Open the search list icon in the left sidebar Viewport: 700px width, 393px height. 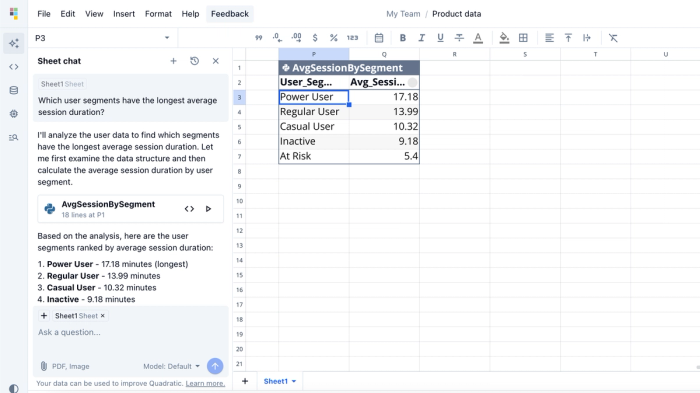[14, 138]
